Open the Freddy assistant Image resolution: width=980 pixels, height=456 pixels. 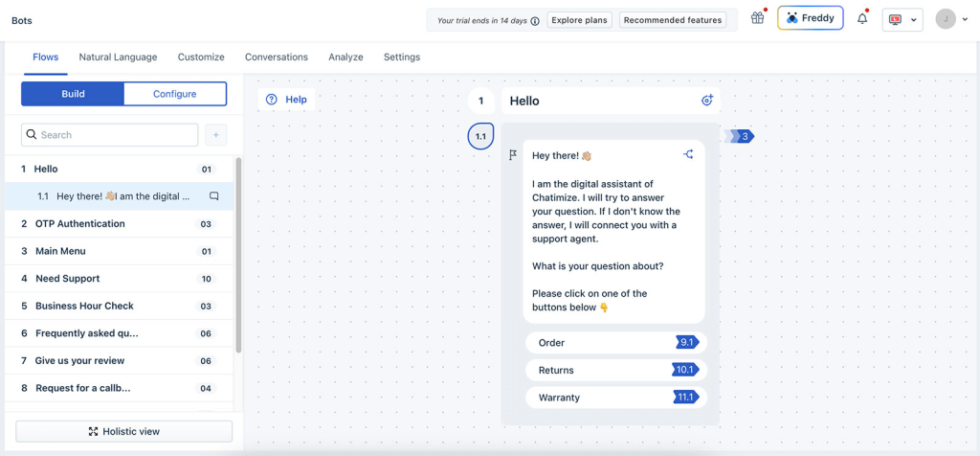coord(810,18)
